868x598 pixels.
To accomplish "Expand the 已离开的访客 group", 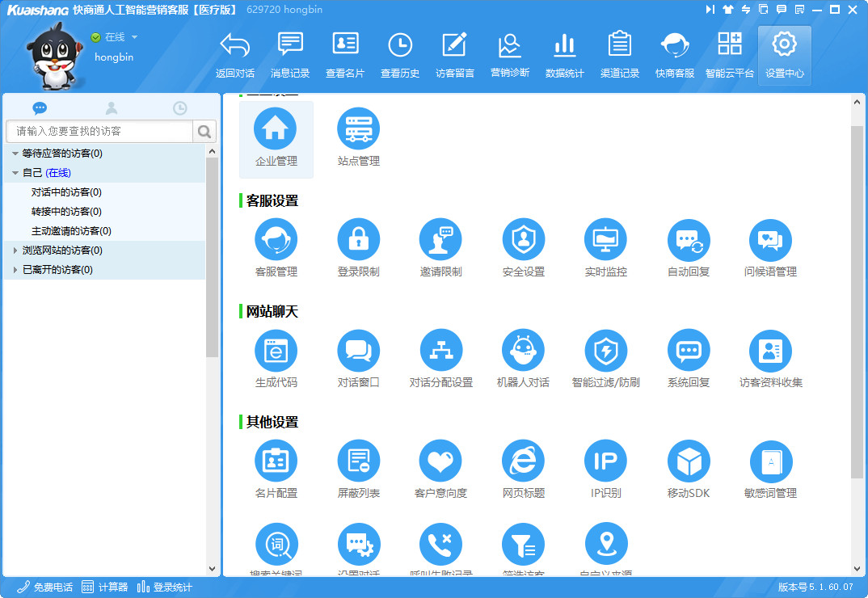I will point(15,270).
